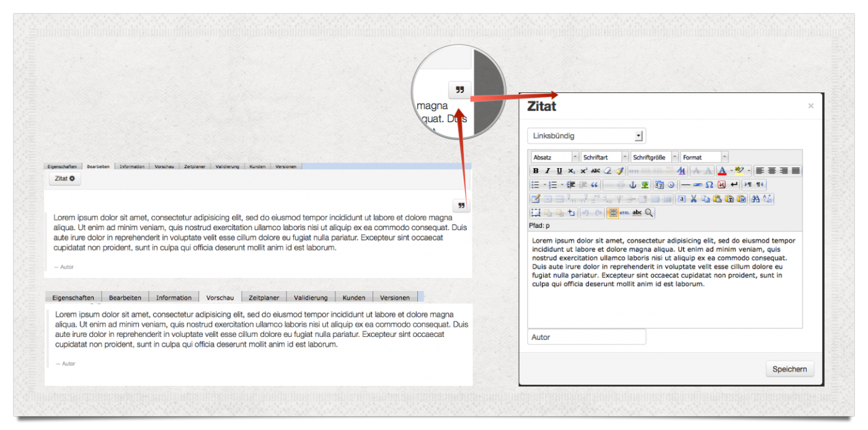Click the magnifying glass preview icon

pyautogui.click(x=649, y=213)
